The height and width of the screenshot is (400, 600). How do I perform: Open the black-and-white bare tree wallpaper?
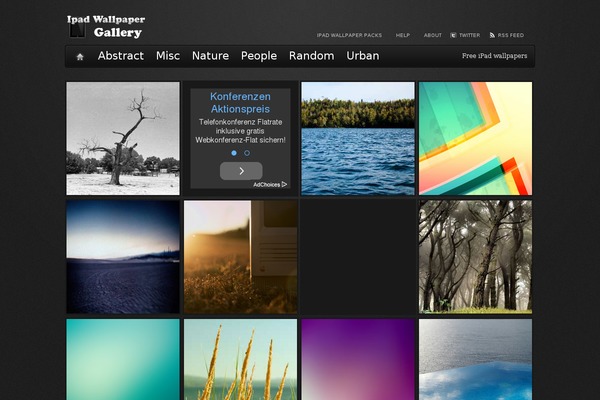(123, 139)
